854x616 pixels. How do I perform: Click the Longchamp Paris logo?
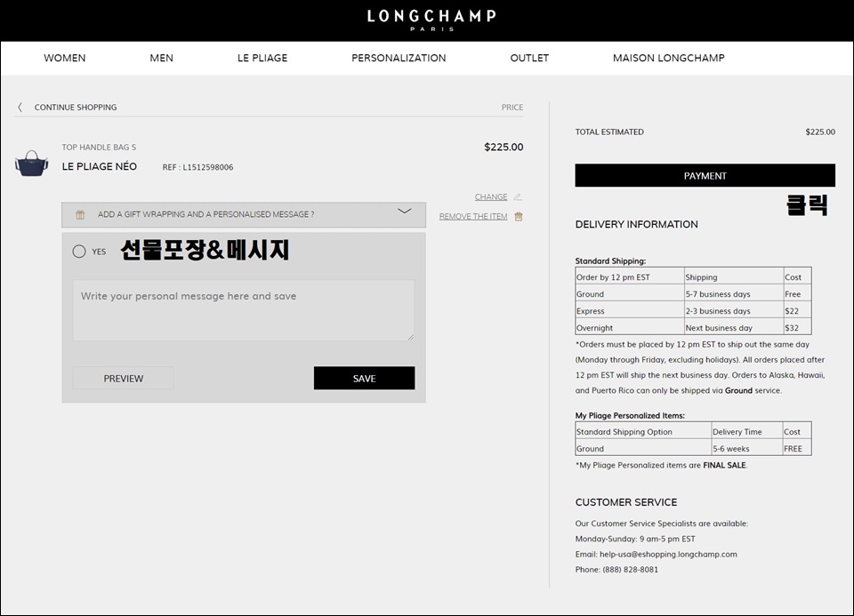[x=431, y=20]
